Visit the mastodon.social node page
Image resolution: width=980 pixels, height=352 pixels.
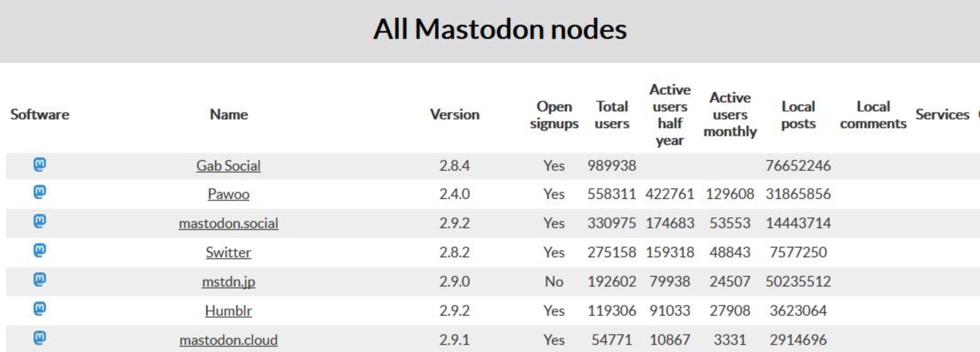228,223
